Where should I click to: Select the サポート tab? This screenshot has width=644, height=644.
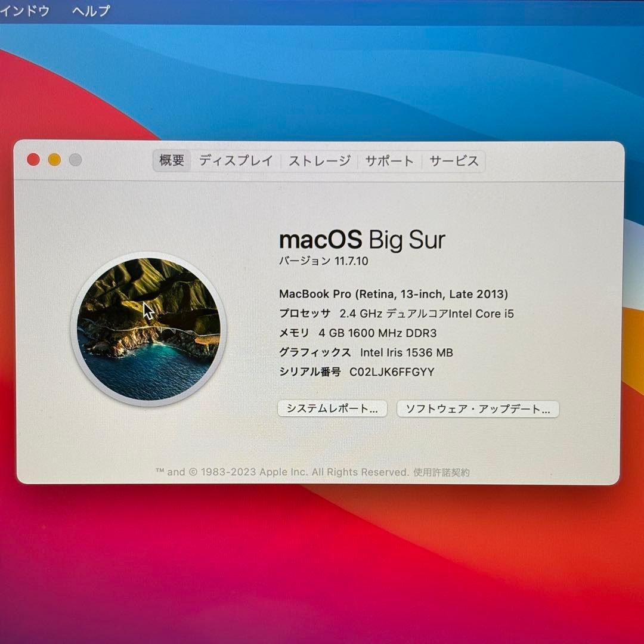click(389, 161)
